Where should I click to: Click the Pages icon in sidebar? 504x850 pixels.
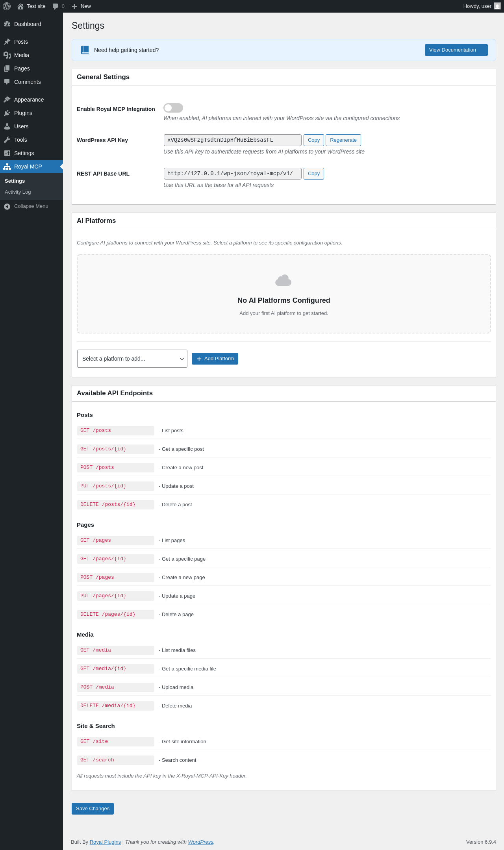click(x=7, y=69)
